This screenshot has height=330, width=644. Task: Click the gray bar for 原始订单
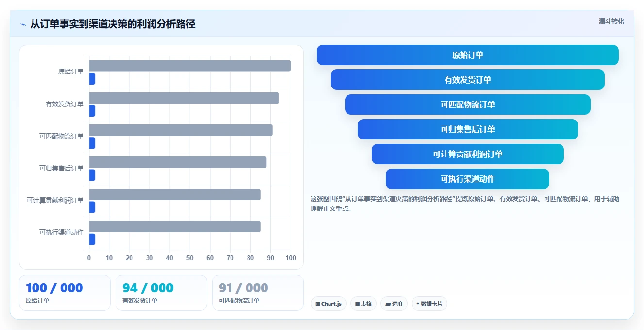tap(190, 66)
